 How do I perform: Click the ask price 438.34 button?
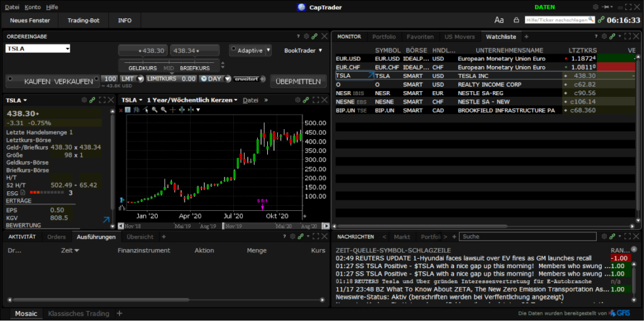pyautogui.click(x=195, y=50)
